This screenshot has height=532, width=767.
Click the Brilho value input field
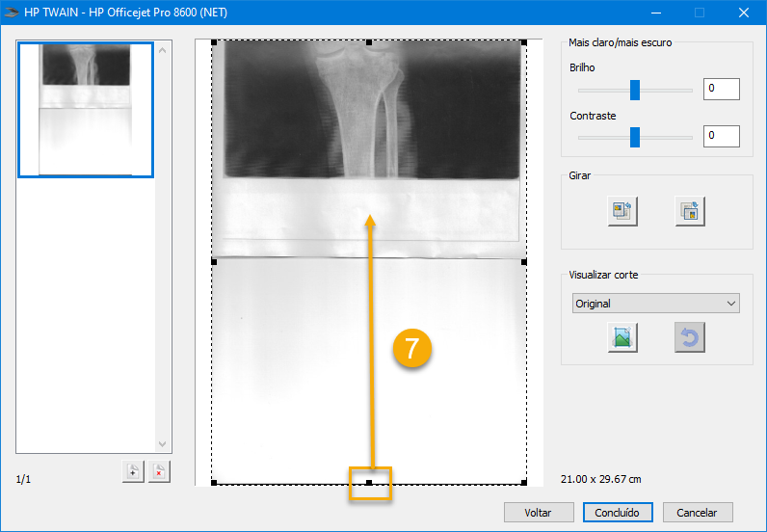pyautogui.click(x=721, y=90)
